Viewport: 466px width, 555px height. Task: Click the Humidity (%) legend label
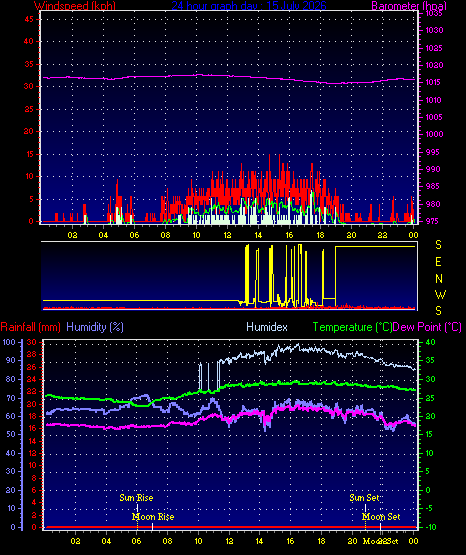(95, 327)
